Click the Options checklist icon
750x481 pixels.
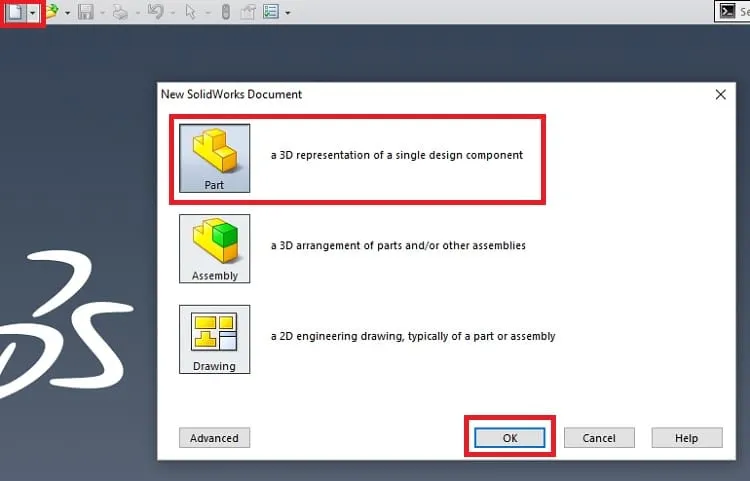[271, 12]
